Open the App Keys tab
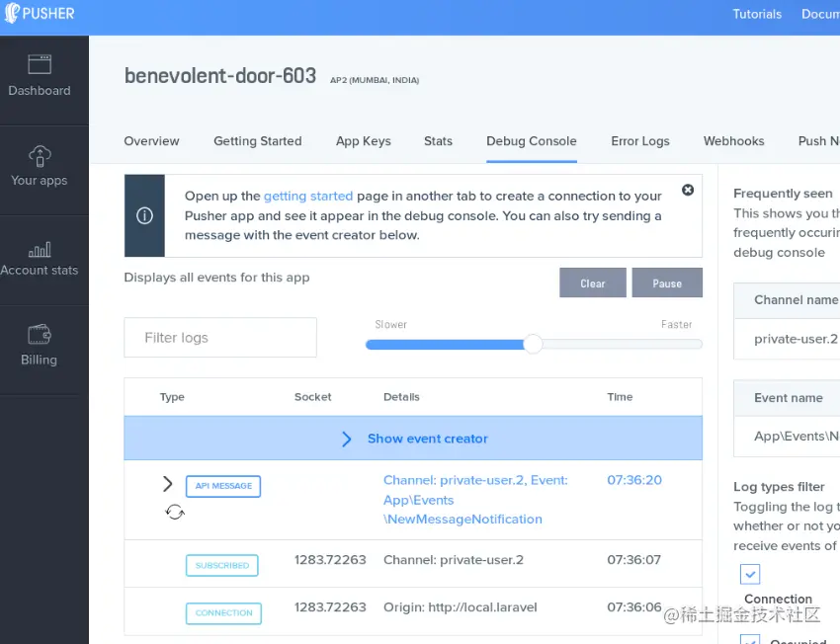Viewport: 840px width, 644px height. pyautogui.click(x=364, y=141)
